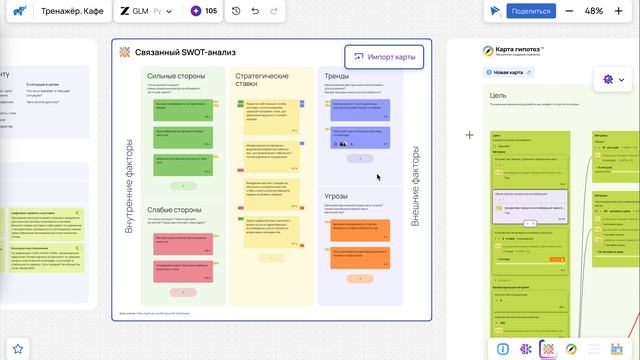Add a card to 'Сильные стороны' with its plus button
Screen dimensions: 640x360
[x=183, y=186]
